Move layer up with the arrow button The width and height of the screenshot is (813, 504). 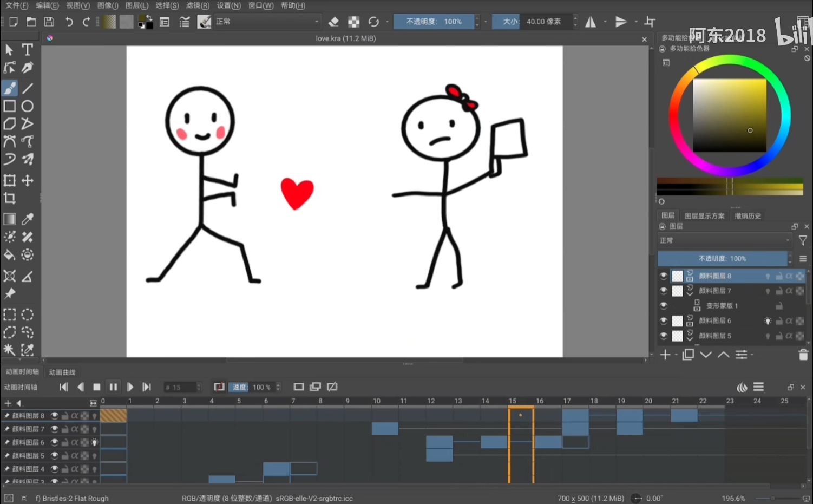point(723,355)
